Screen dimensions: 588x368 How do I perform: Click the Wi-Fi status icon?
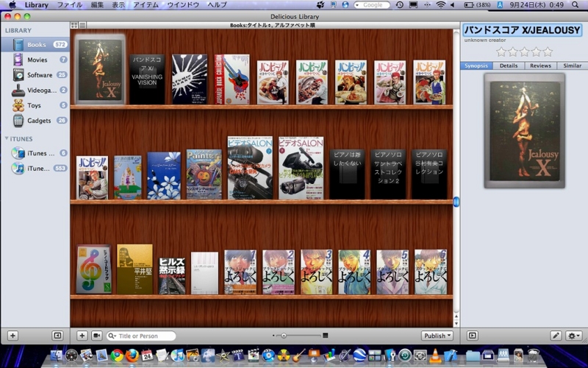(441, 5)
